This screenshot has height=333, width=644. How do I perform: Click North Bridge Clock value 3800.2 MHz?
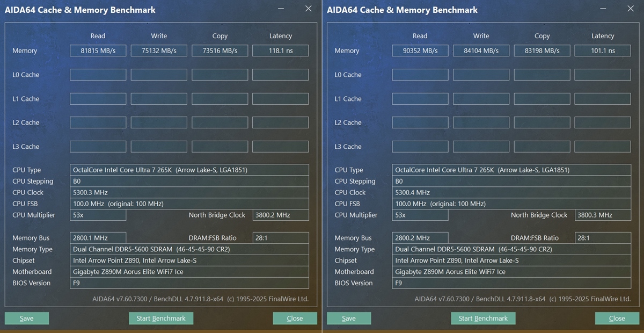click(281, 215)
